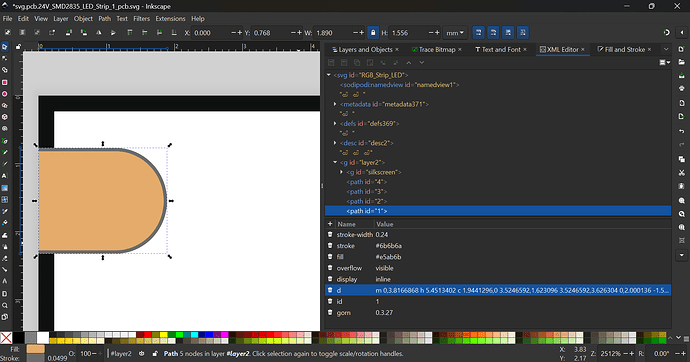Flip selected object horizontally

pyautogui.click(x=99, y=33)
